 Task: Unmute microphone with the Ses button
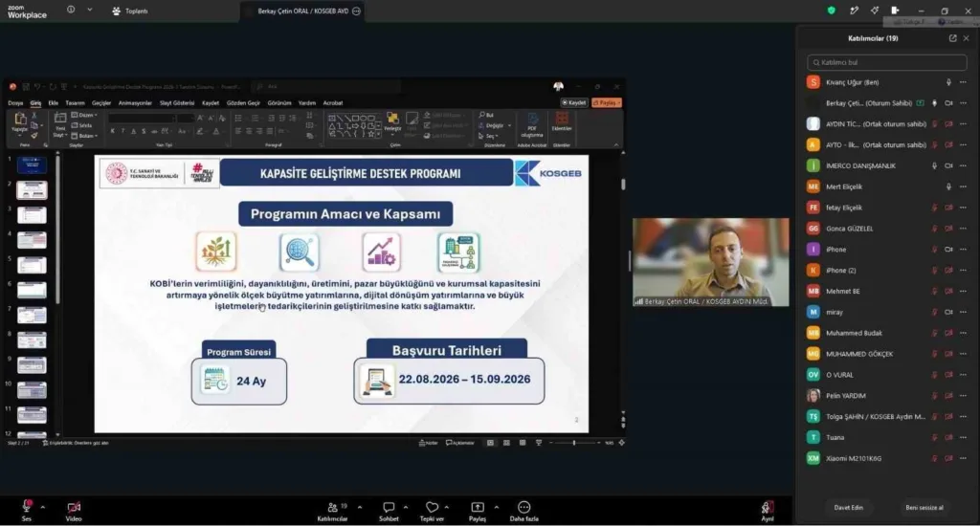coord(26,510)
